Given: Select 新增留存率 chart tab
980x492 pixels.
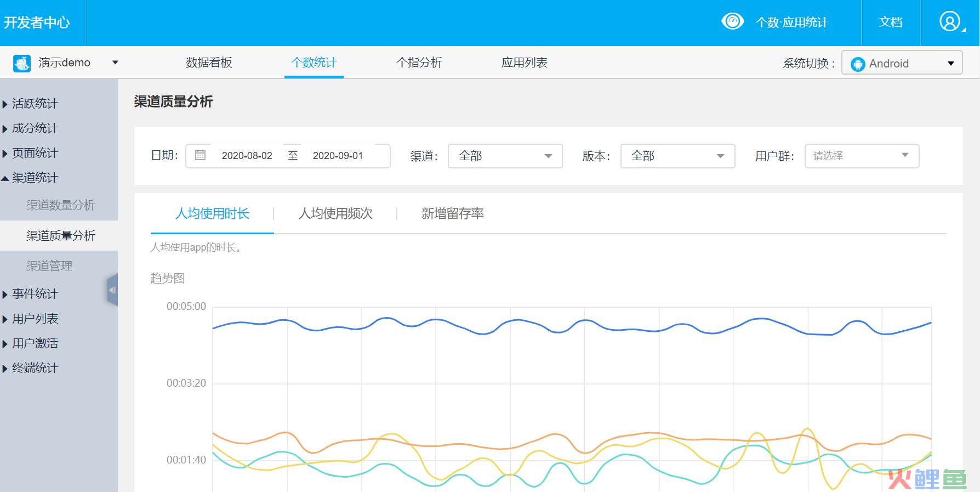Looking at the screenshot, I should click(453, 213).
